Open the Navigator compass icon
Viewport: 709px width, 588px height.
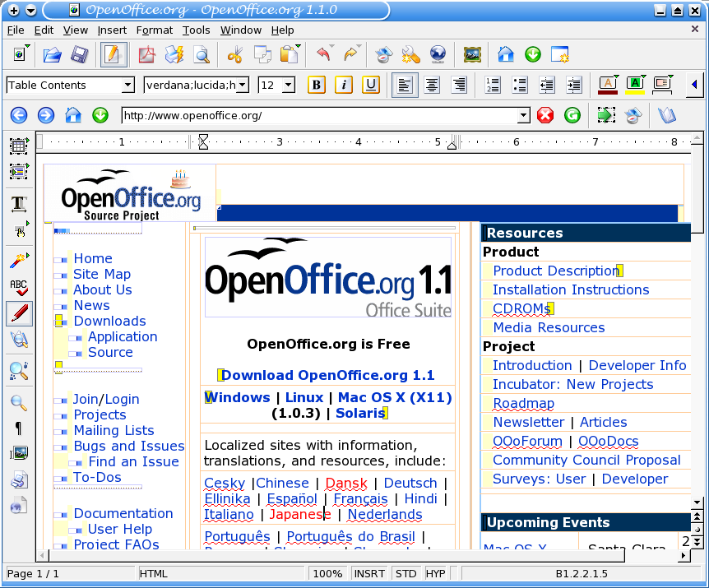pos(383,55)
